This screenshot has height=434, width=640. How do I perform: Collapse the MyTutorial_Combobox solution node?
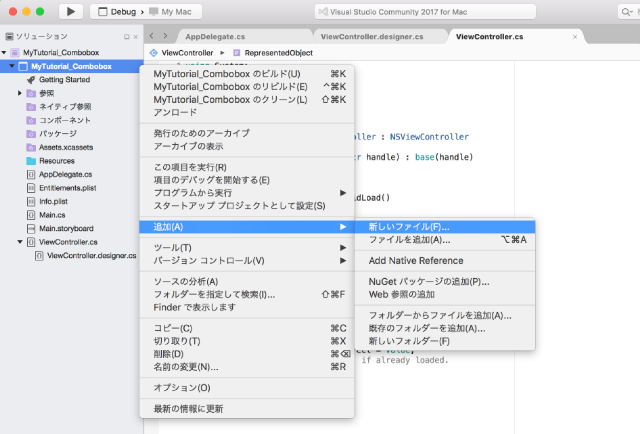(x=4, y=52)
